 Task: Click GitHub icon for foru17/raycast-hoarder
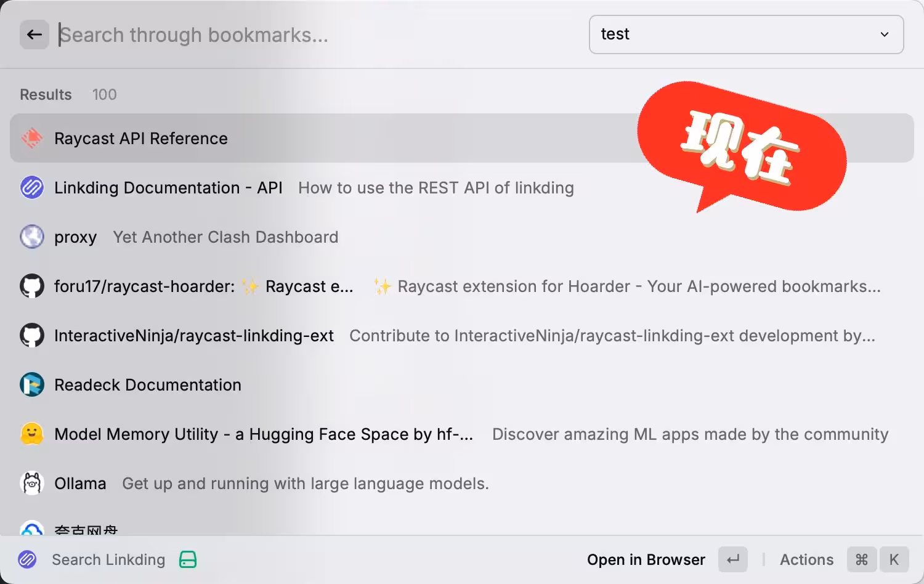32,286
